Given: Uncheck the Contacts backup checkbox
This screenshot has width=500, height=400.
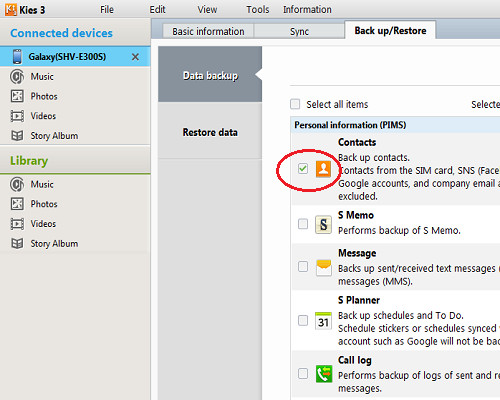Looking at the screenshot, I should (303, 169).
